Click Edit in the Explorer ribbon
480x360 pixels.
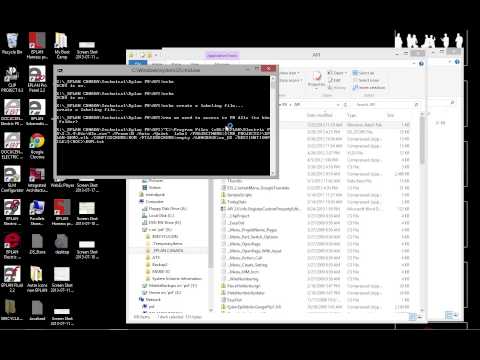pos(334,80)
